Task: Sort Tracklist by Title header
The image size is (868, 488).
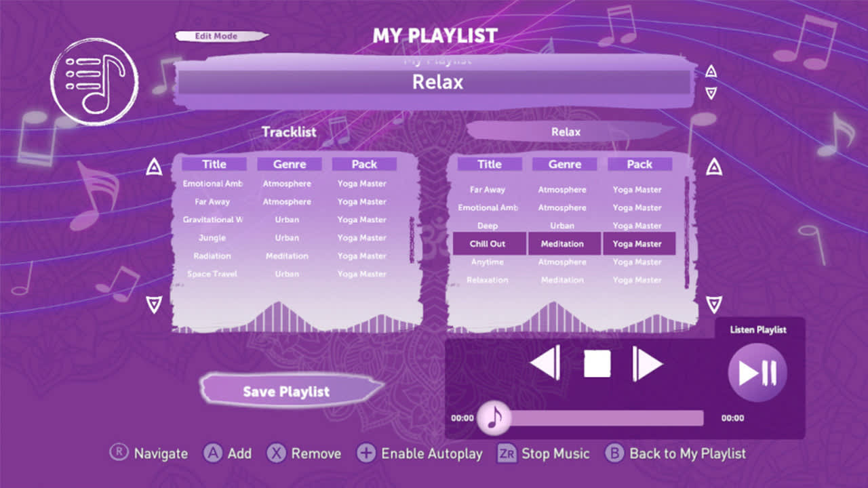Action: 214,164
